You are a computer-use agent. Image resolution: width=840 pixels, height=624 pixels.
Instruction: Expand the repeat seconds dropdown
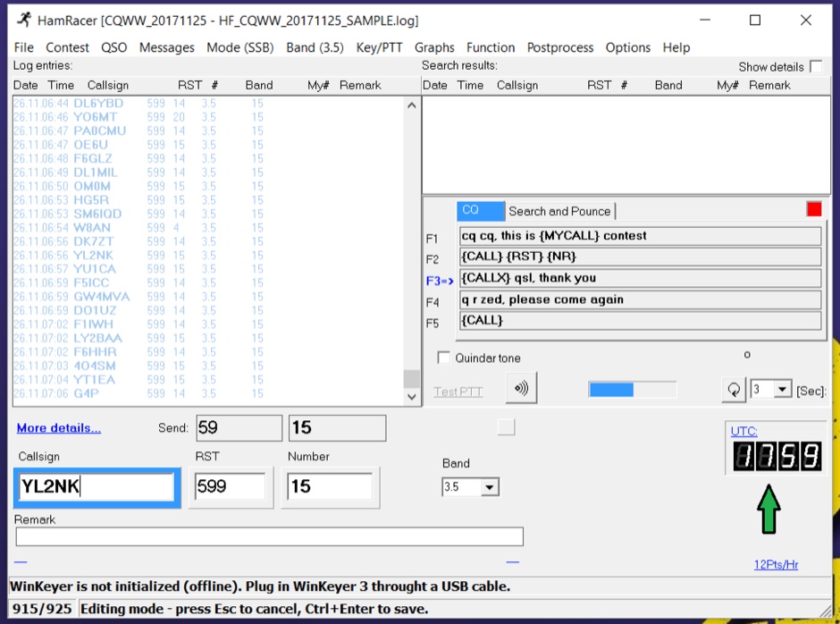pos(783,390)
